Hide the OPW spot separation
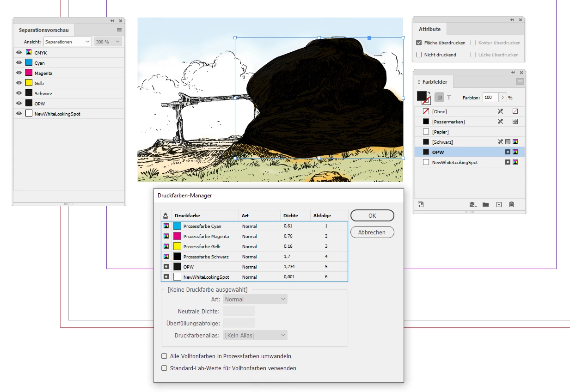 [19, 104]
